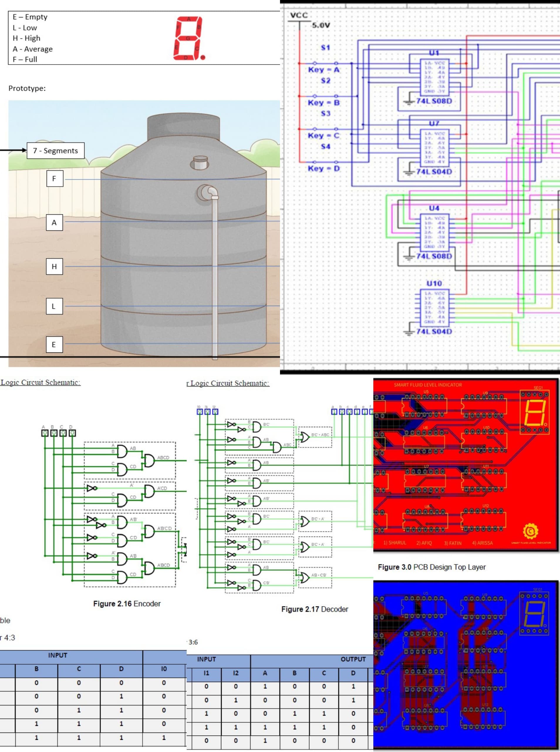
Task: Click the "Figure 3.0 PCB Design Top Layer" caption
Action: coord(431,567)
